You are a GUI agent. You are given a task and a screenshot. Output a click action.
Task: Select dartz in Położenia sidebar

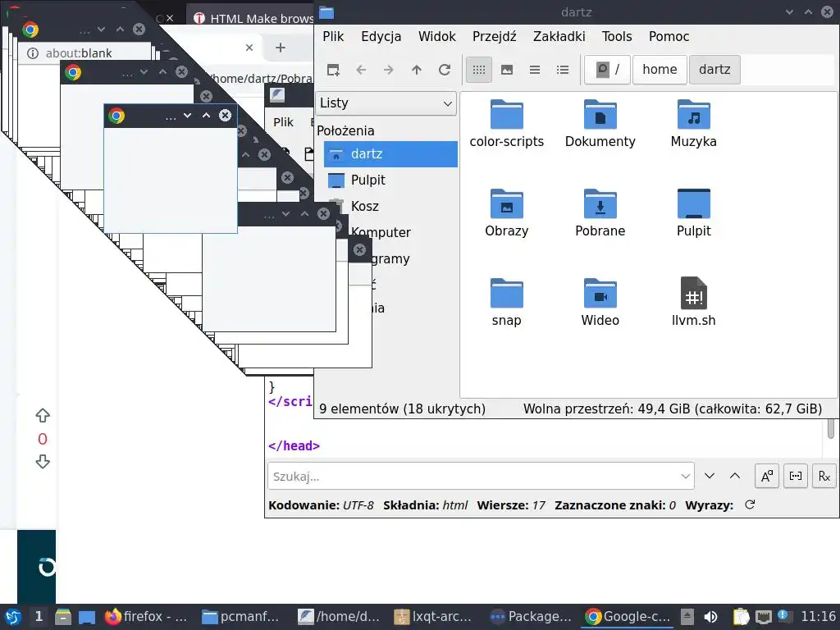(x=390, y=154)
